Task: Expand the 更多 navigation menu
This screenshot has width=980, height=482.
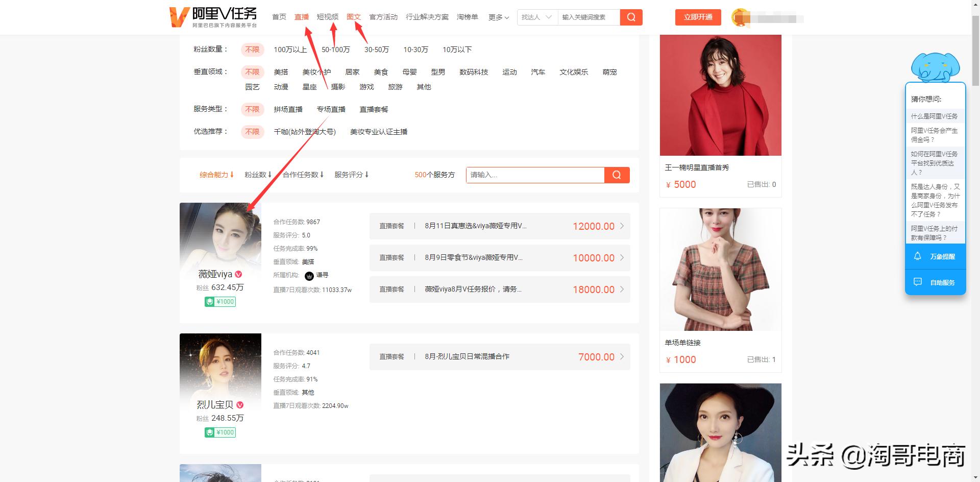Action: tap(498, 17)
